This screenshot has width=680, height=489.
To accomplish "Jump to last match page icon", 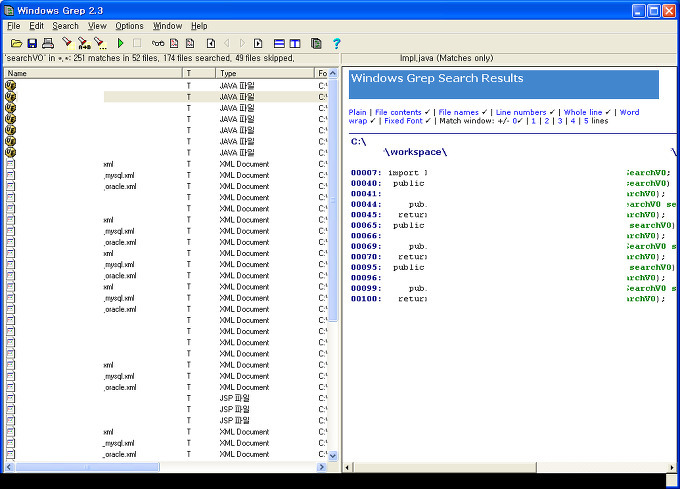I will [258, 43].
